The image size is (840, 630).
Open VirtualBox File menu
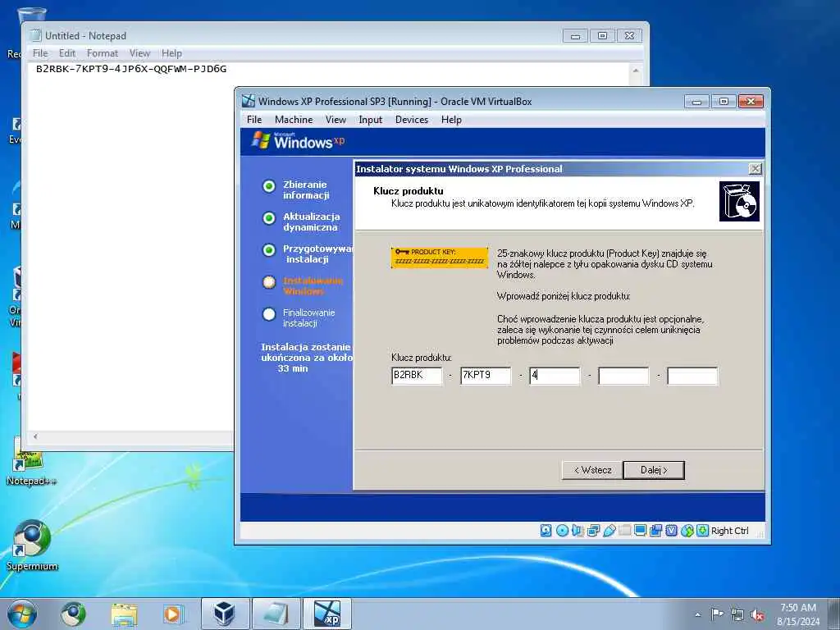click(x=254, y=120)
